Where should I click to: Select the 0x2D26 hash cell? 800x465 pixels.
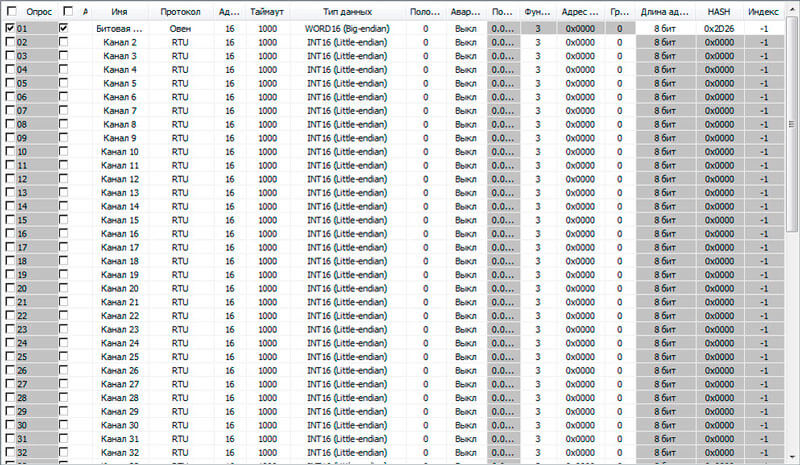pyautogui.click(x=719, y=29)
